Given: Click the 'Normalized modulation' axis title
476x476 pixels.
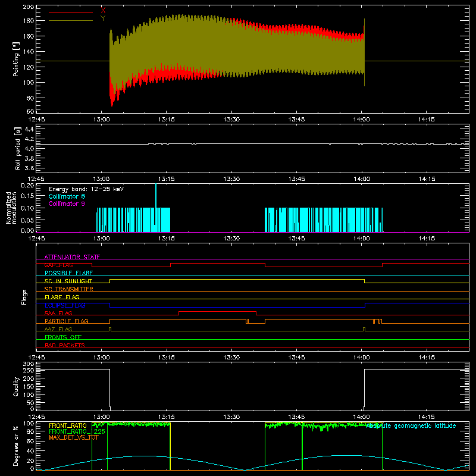Looking at the screenshot, I should [11, 208].
